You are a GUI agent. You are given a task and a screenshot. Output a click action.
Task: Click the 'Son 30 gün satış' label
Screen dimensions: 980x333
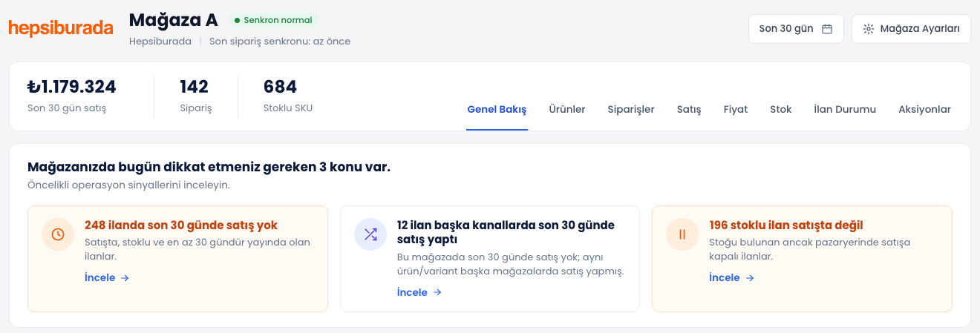[67, 108]
